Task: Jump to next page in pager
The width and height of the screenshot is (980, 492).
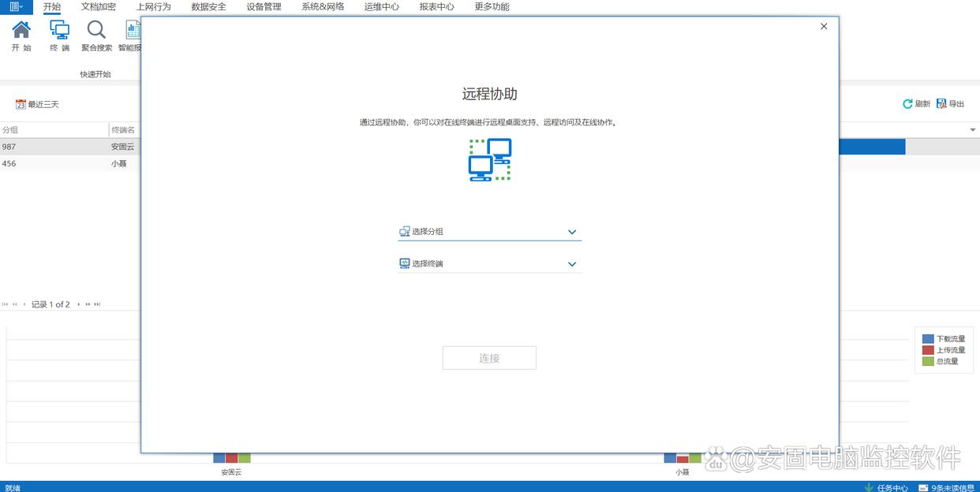Action: point(88,304)
